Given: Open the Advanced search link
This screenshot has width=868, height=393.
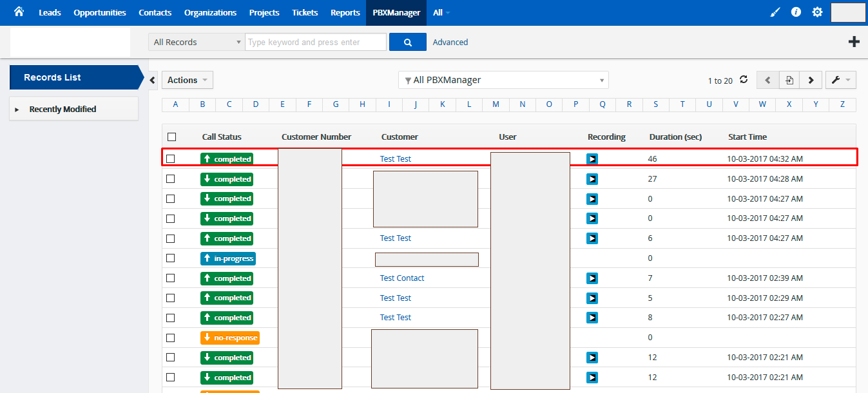Looking at the screenshot, I should pyautogui.click(x=450, y=41).
